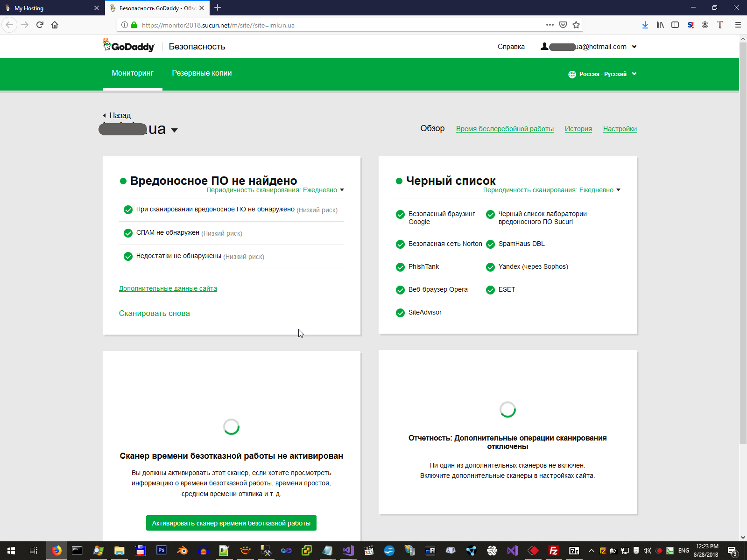Open the Windows action center notifications
The image size is (747, 560).
tap(733, 551)
